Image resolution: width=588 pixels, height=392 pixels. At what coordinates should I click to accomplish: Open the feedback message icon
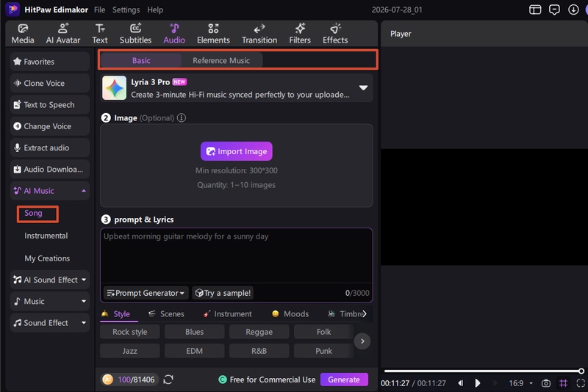[x=554, y=10]
